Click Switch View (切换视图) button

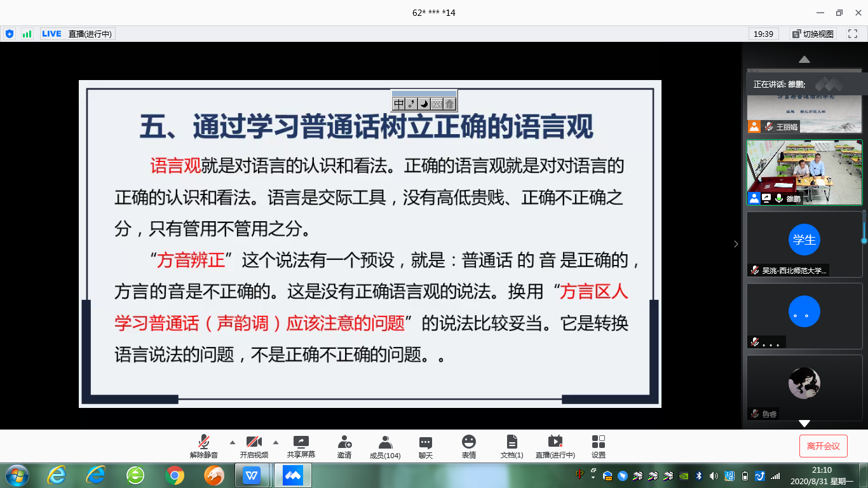[813, 34]
